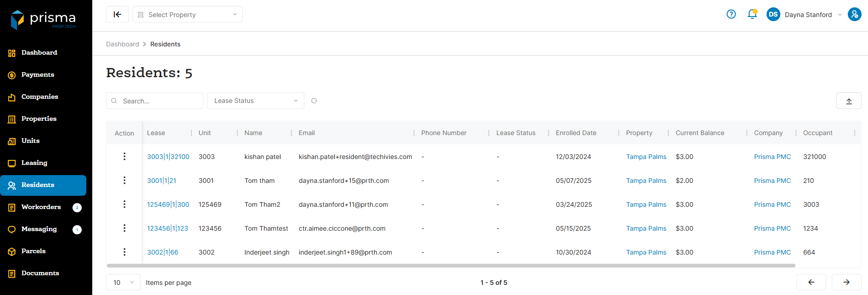Click the Dashboard breadcrumb link
868x295 pixels.
pyautogui.click(x=122, y=44)
